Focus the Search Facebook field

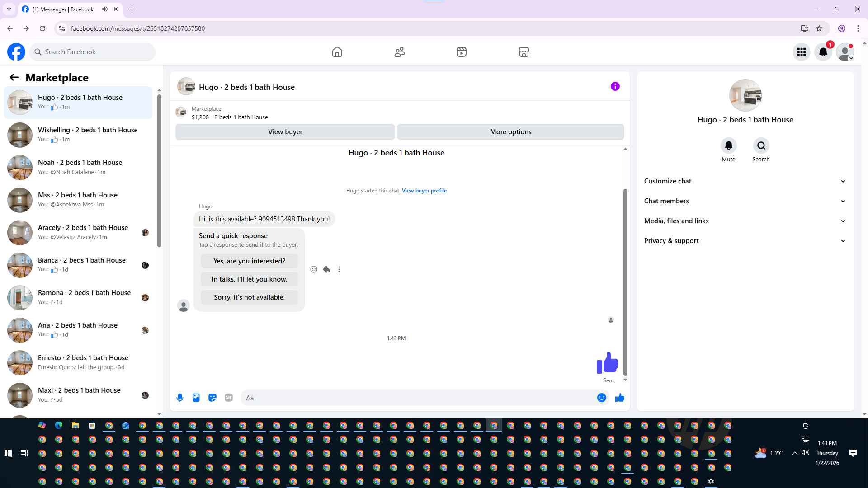click(92, 52)
